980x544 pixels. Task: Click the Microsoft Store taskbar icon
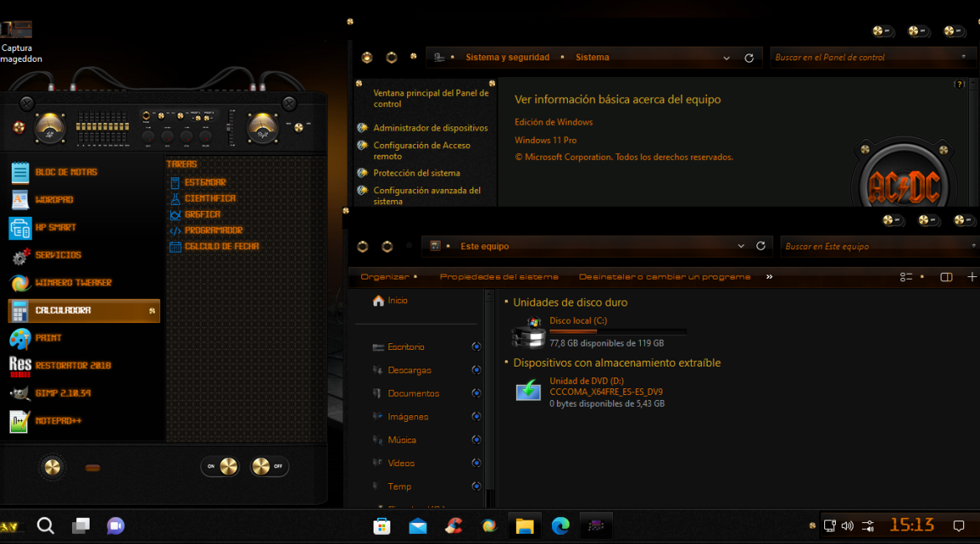(382, 526)
